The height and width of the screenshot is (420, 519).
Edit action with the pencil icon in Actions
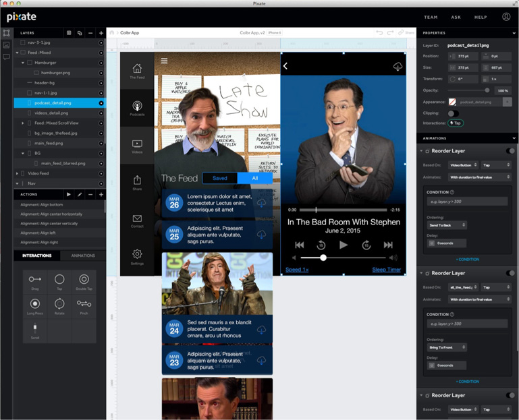pos(80,194)
